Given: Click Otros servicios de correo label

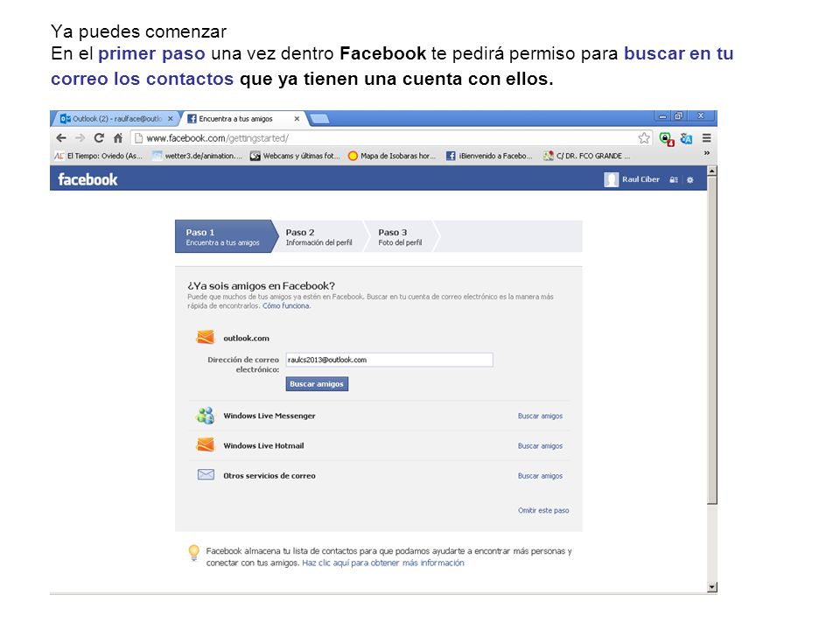Looking at the screenshot, I should click(269, 476).
